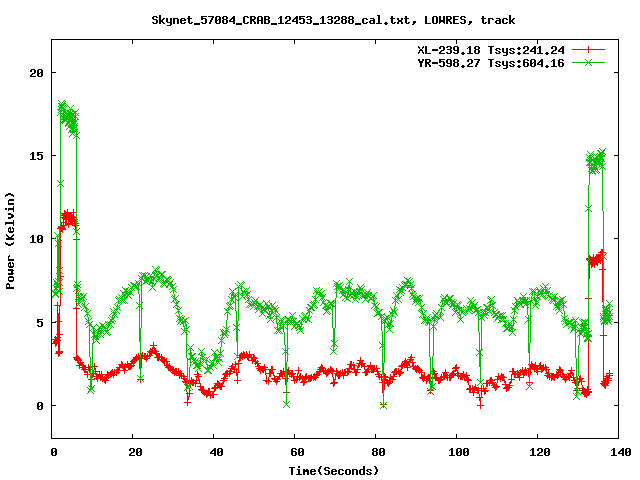Click x-axis tick label 80
This screenshot has width=640, height=480.
(x=378, y=452)
